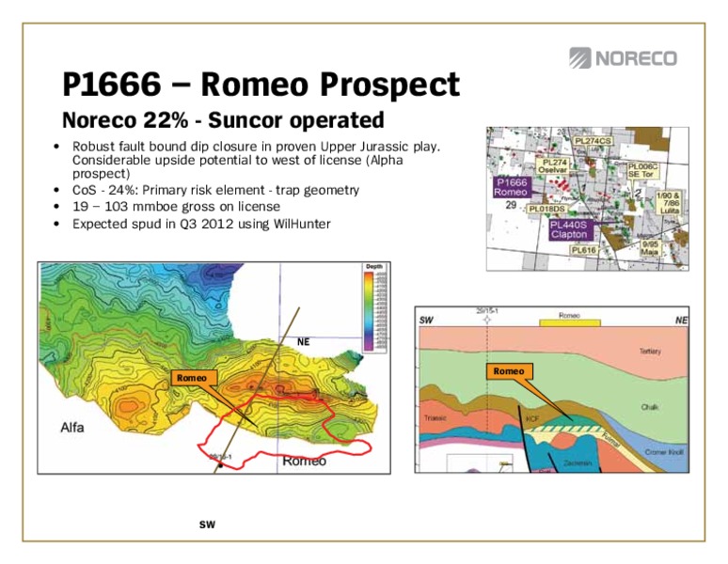This screenshot has width=728, height=564.
Task: Click the orange "Romeo" callout on depth map
Action: click(192, 378)
